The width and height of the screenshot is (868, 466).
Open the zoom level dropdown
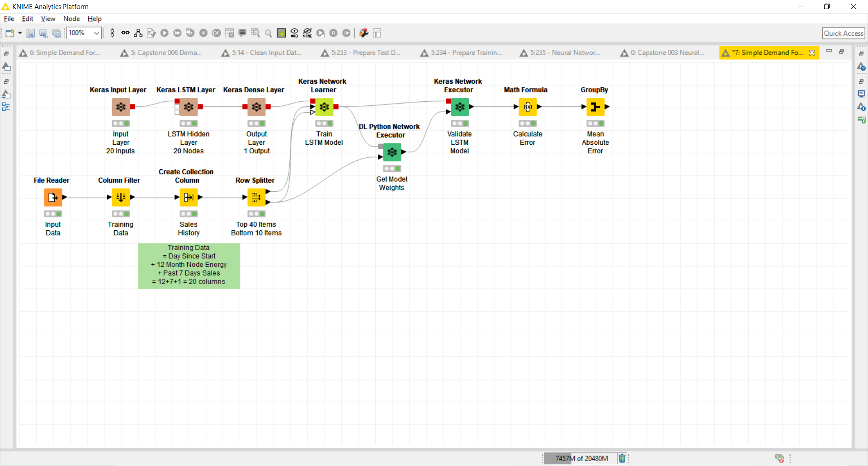click(x=96, y=33)
